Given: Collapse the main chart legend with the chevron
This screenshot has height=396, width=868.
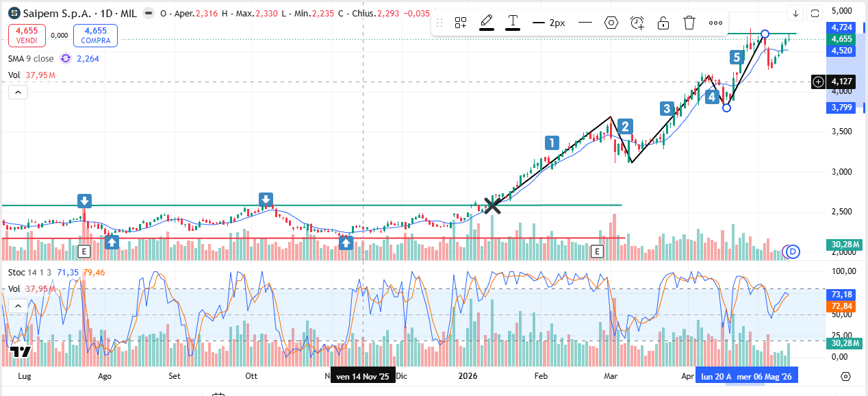Looking at the screenshot, I should (x=18, y=92).
